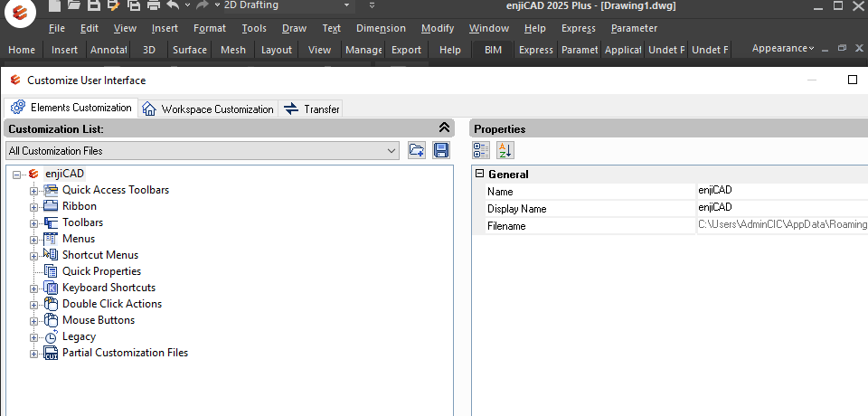The image size is (868, 416).
Task: Save all customization files via disk icon
Action: tap(440, 150)
